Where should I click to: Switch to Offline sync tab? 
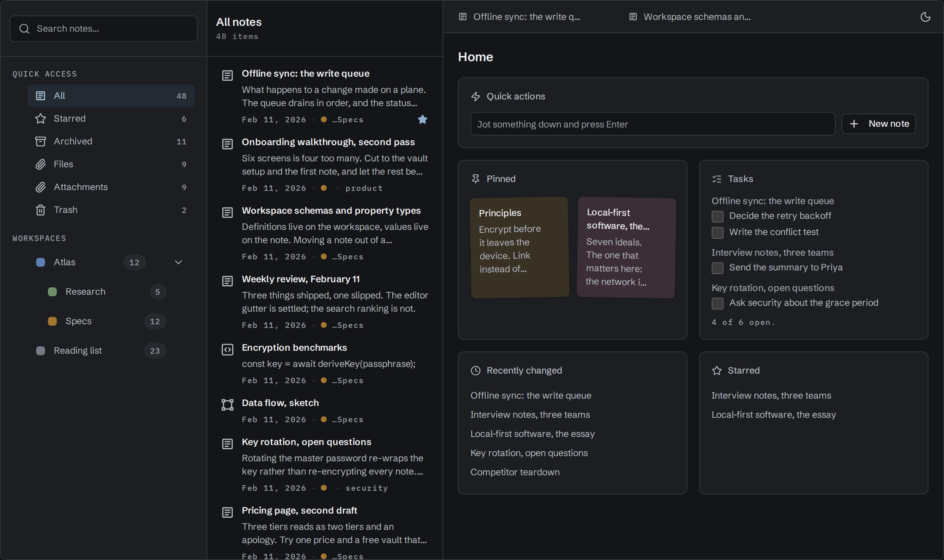(x=520, y=17)
